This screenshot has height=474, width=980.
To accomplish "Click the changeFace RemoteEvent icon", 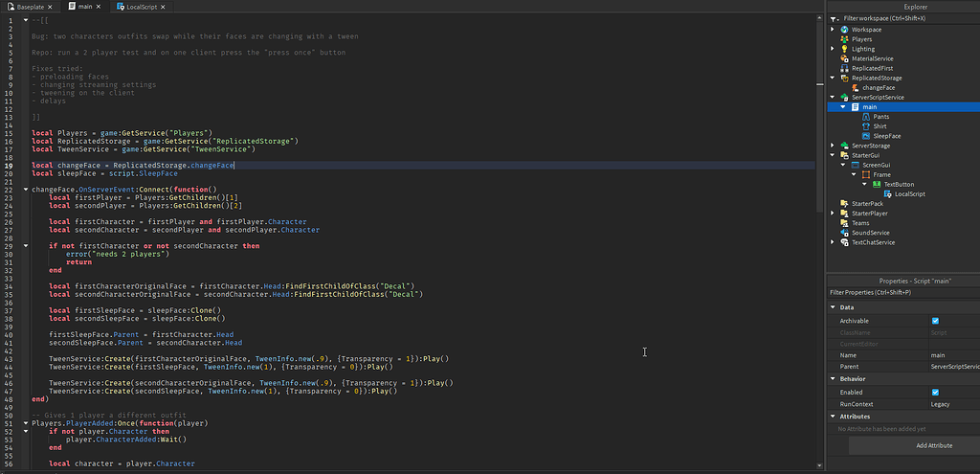I will [x=856, y=87].
